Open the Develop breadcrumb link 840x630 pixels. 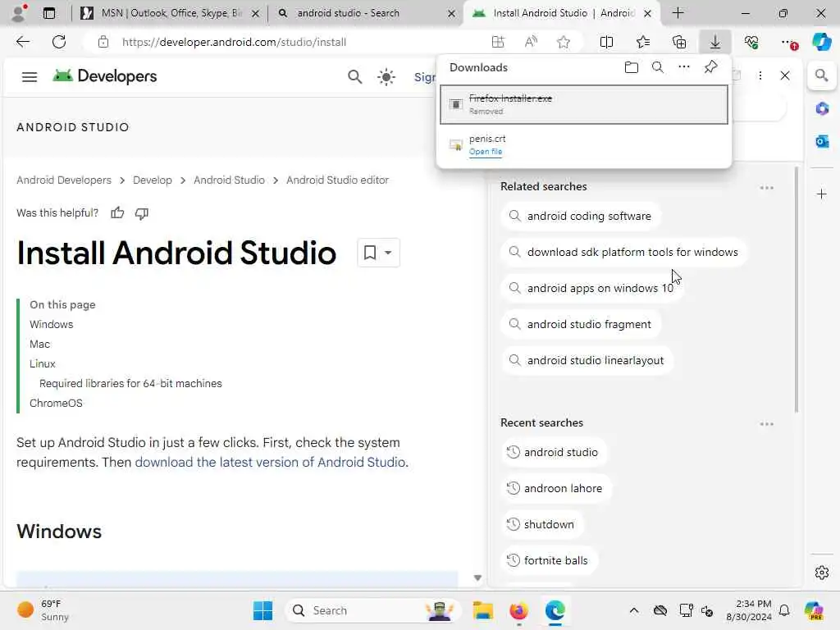click(153, 180)
